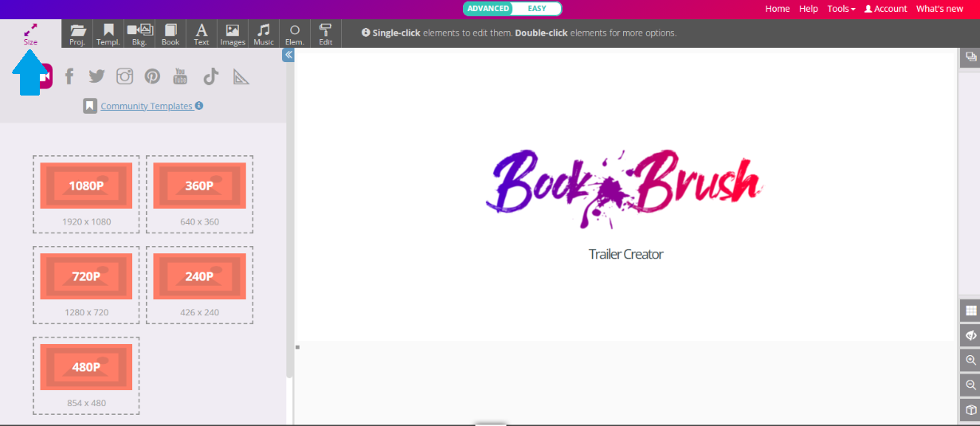The image size is (980, 426).
Task: Collapse the left side panel
Action: click(288, 55)
